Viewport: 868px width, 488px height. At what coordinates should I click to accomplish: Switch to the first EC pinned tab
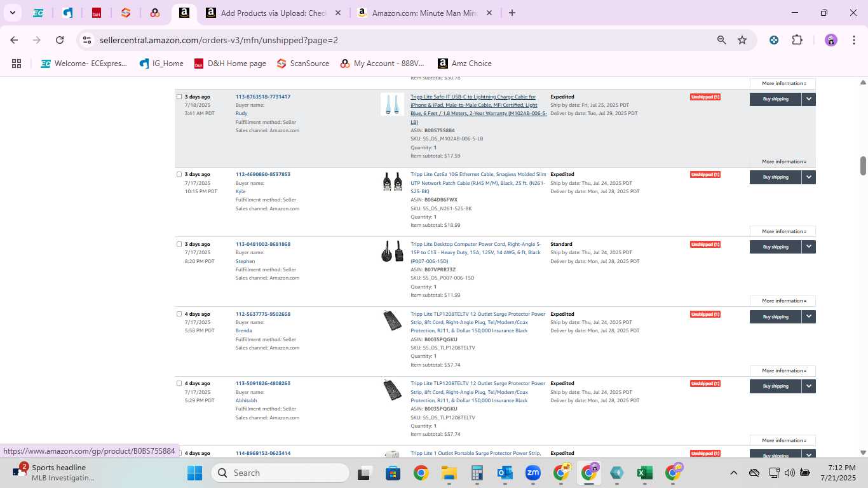pos(38,13)
